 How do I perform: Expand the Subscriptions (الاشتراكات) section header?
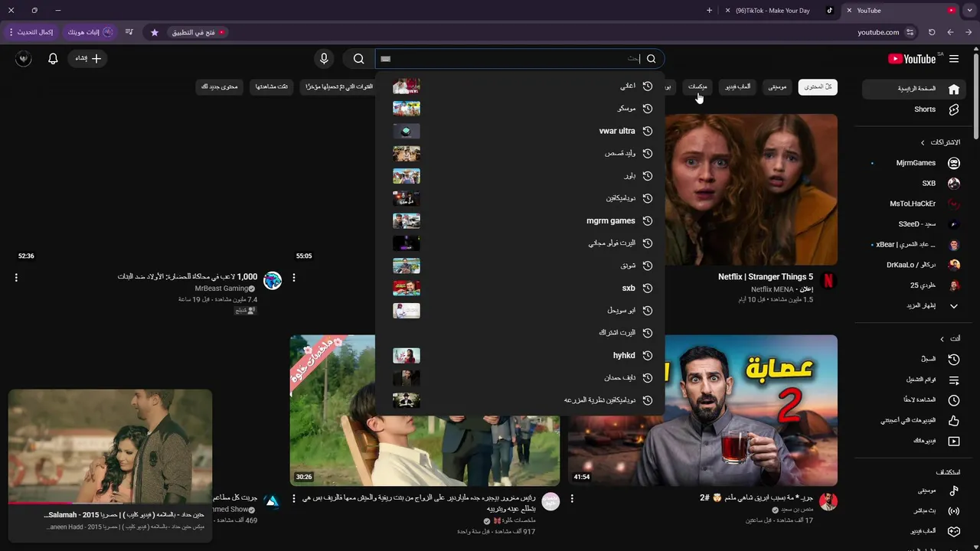pos(940,142)
